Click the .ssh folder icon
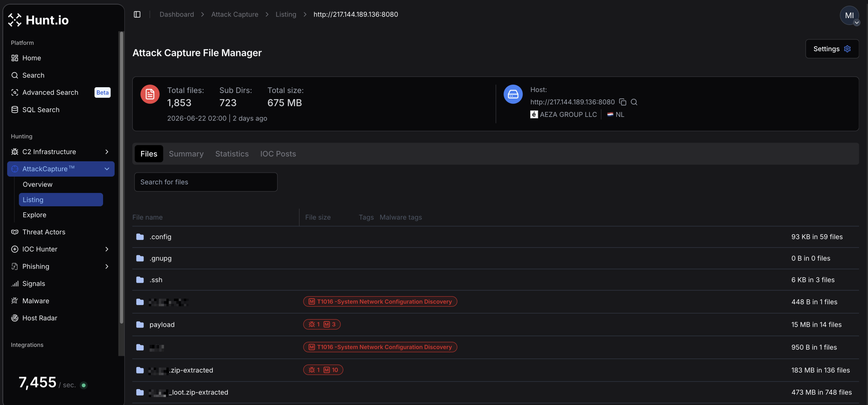The width and height of the screenshot is (868, 405). tap(140, 280)
